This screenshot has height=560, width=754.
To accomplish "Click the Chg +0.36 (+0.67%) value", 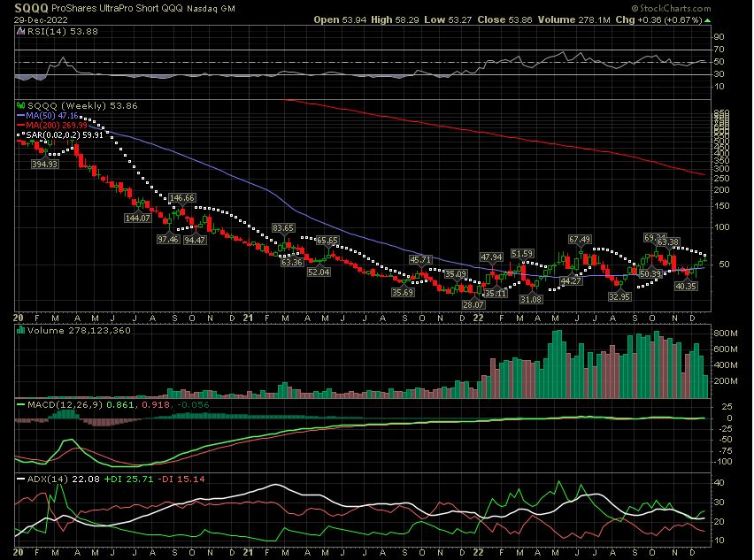I will pyautogui.click(x=658, y=20).
